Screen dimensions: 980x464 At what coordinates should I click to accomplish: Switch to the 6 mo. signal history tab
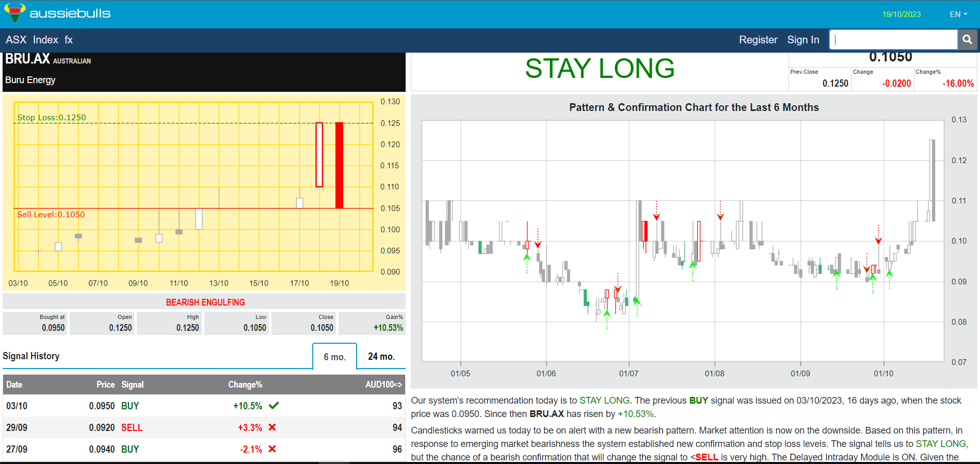[334, 357]
